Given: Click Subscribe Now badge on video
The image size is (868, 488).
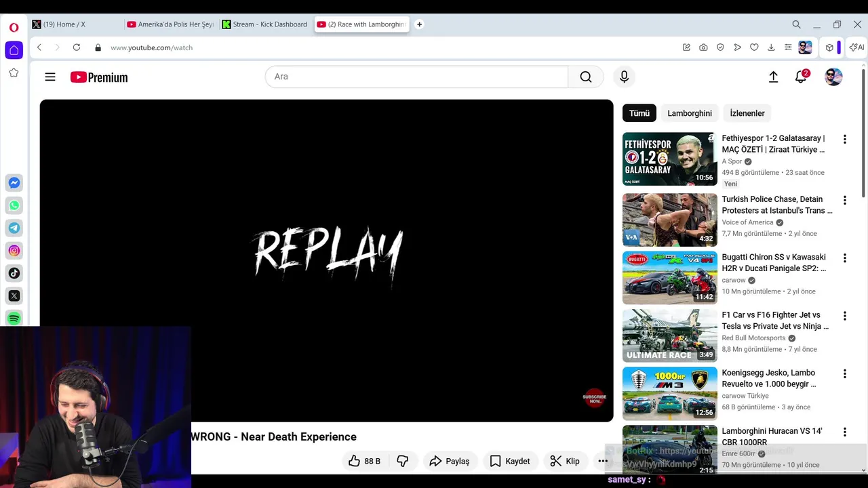Looking at the screenshot, I should (595, 399).
